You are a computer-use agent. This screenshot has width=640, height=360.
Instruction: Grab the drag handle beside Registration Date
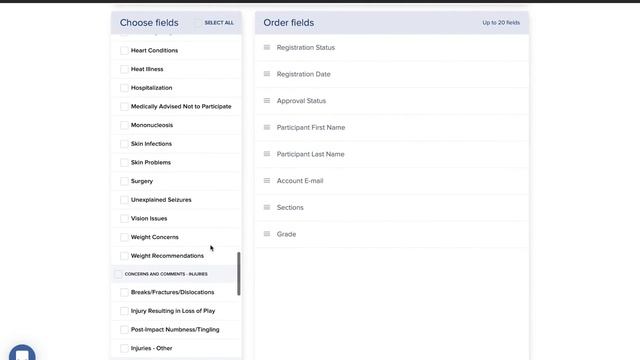tap(267, 74)
